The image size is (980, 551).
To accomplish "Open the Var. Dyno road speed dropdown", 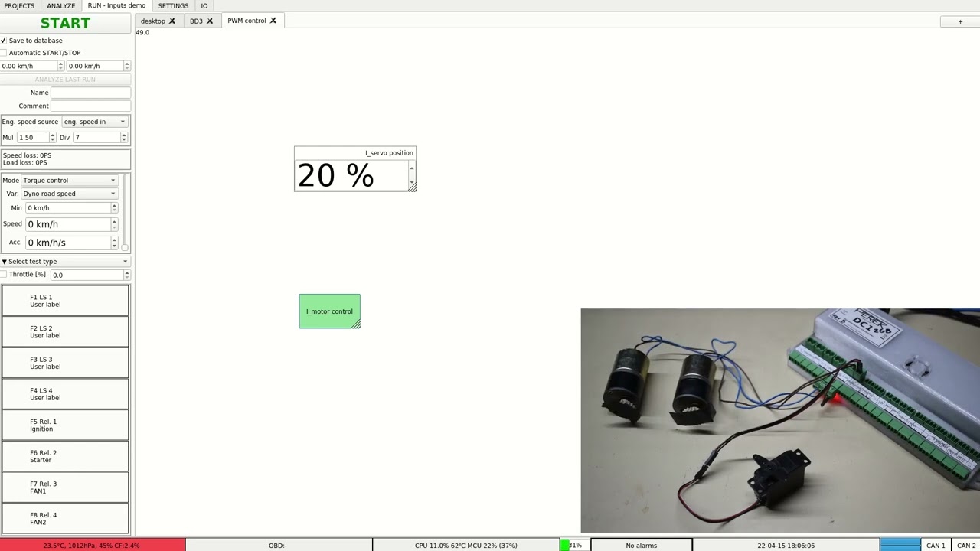I will pyautogui.click(x=70, y=194).
